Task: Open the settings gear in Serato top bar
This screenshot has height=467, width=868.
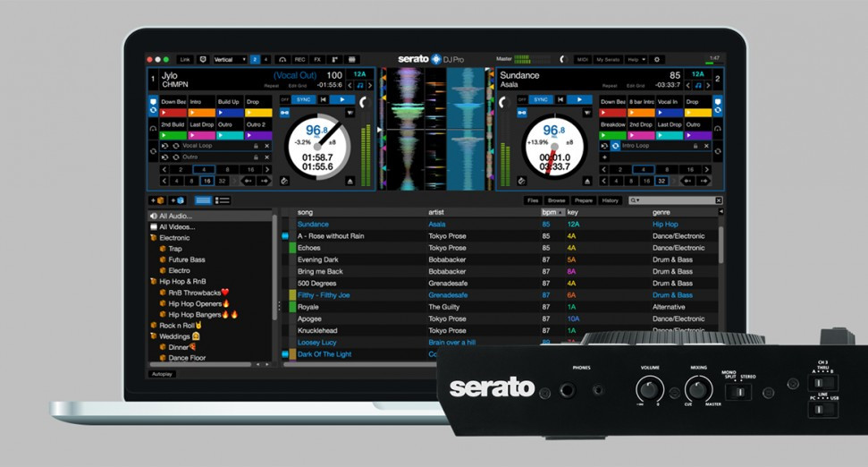Action: pos(657,59)
